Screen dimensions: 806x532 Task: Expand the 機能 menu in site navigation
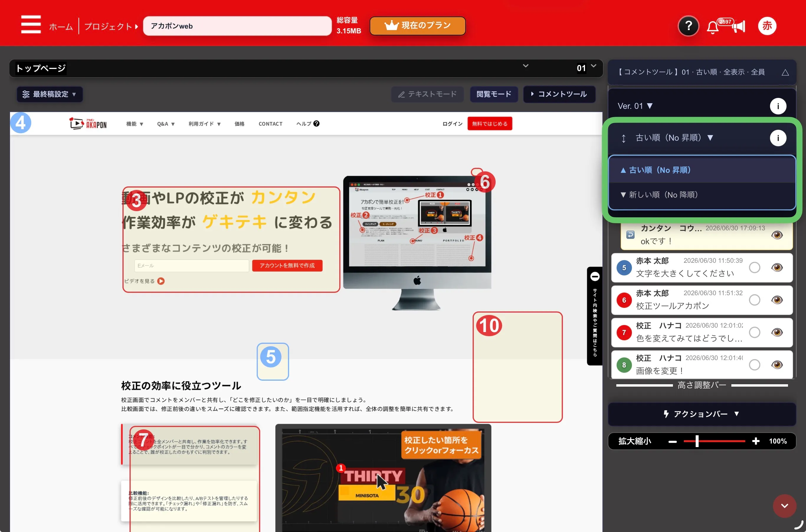tap(135, 124)
